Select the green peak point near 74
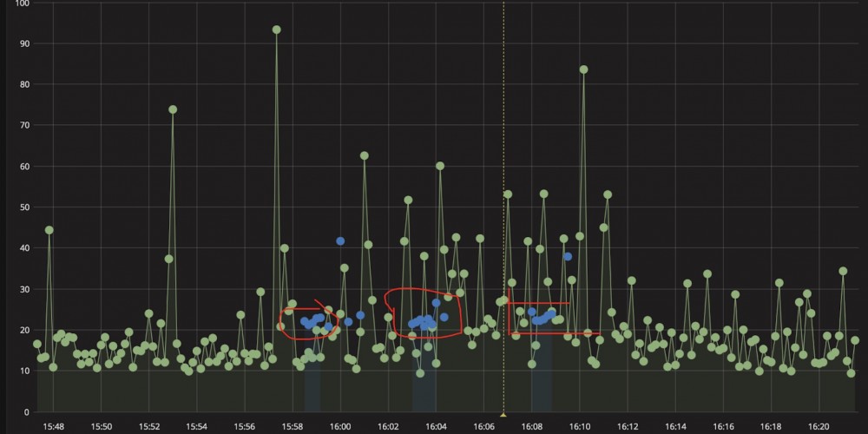Image resolution: width=868 pixels, height=434 pixels. [x=173, y=109]
